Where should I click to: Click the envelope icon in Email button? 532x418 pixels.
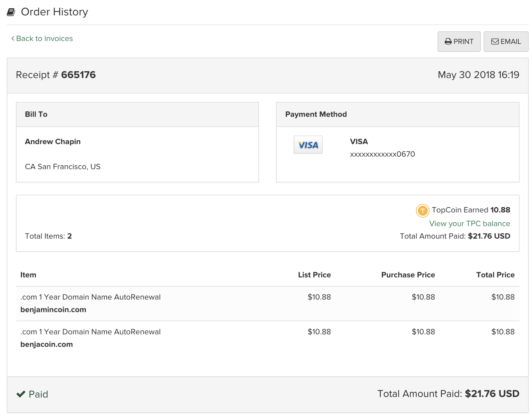tap(495, 42)
